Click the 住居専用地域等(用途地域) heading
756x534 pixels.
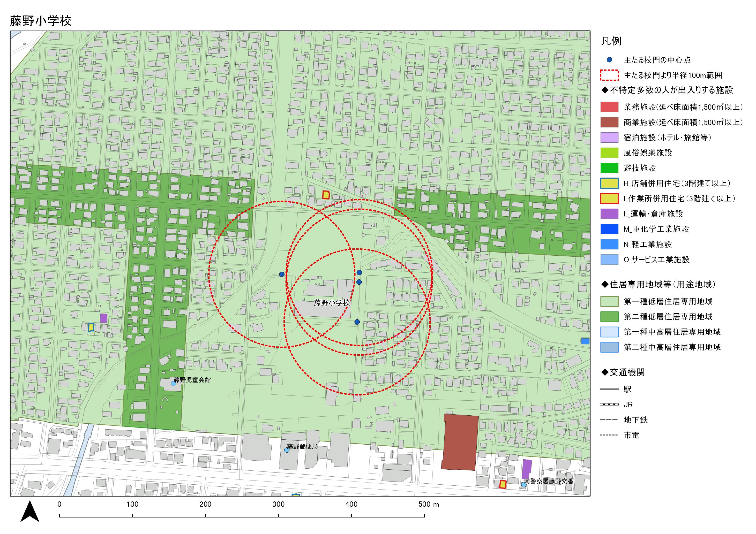click(x=658, y=285)
